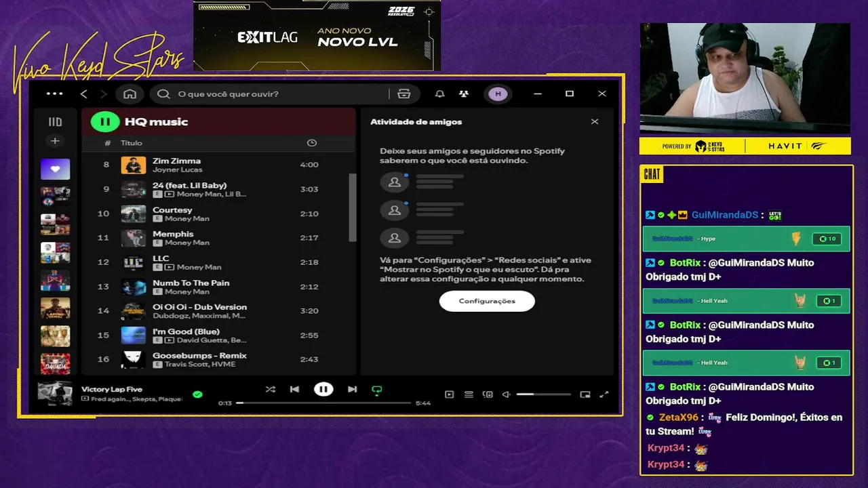Mute with the volume speaker icon

pyautogui.click(x=506, y=394)
